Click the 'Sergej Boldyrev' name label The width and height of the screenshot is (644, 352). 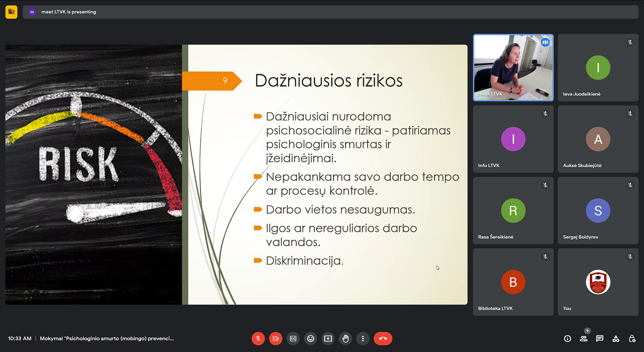click(x=581, y=237)
